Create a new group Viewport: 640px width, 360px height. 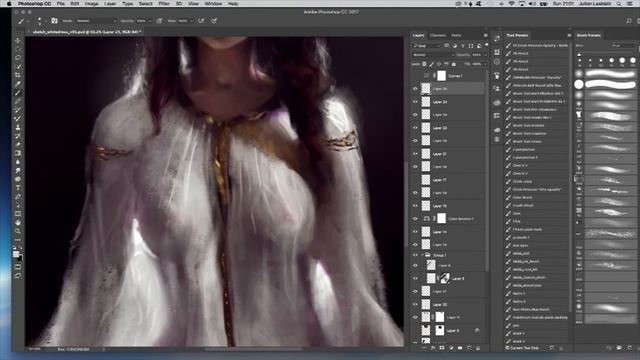tap(460, 348)
